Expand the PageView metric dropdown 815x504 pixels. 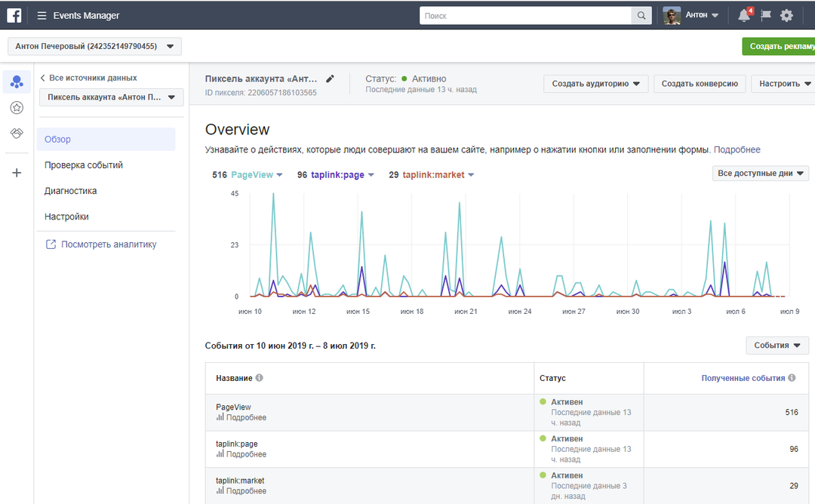[280, 175]
